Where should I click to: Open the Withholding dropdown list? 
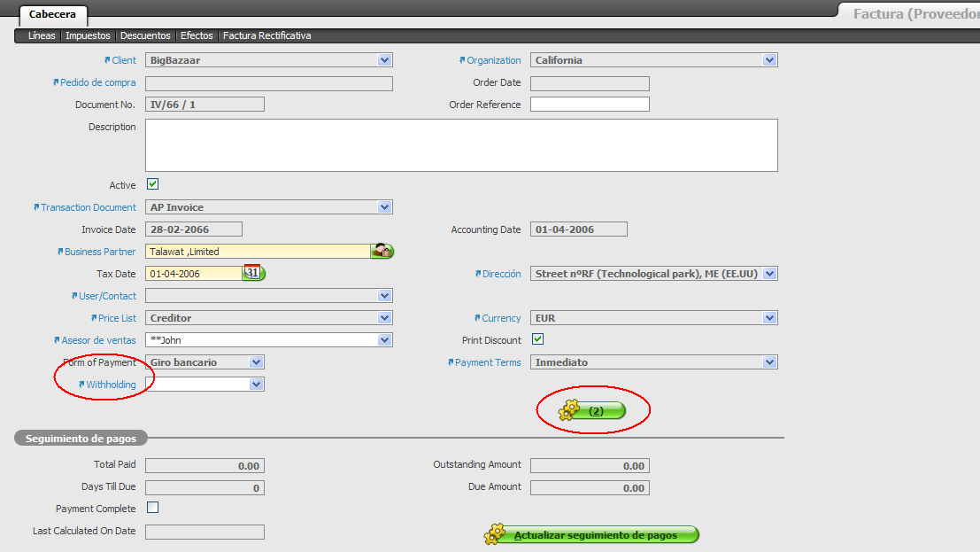coord(256,385)
